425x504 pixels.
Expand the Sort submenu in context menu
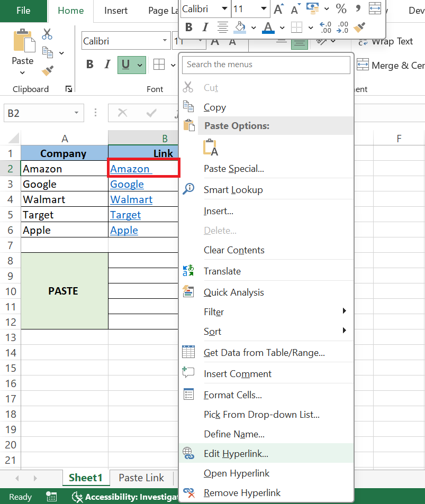(344, 331)
